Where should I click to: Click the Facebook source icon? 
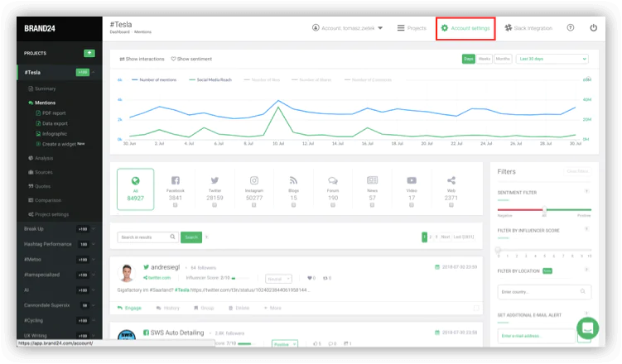coord(176,180)
